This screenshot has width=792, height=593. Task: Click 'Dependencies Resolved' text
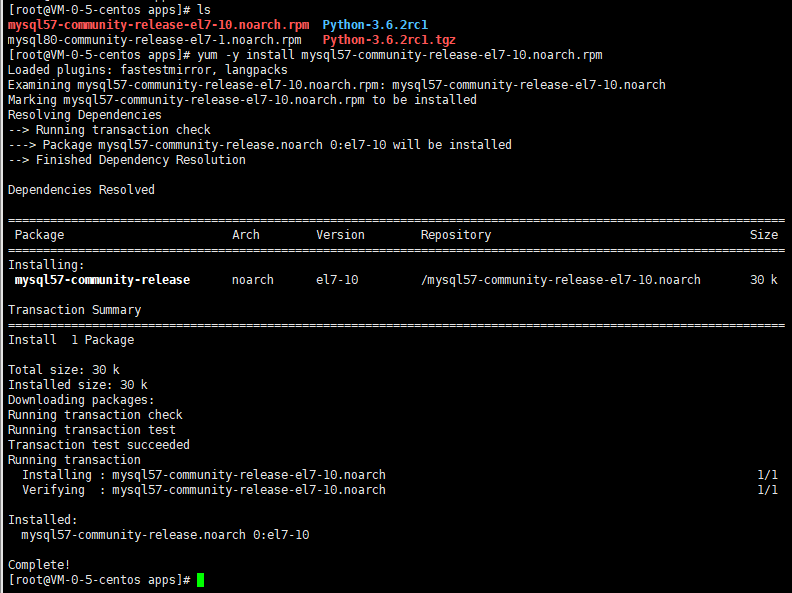pyautogui.click(x=81, y=190)
